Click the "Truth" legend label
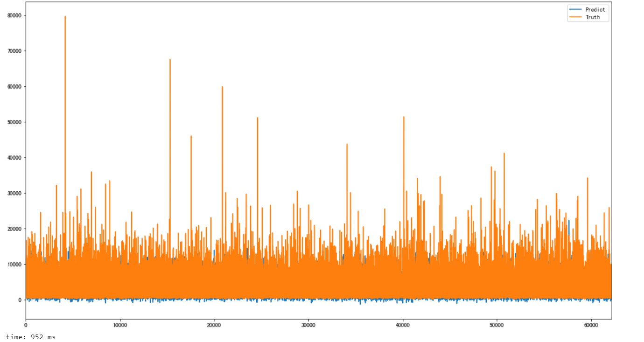This screenshot has width=644, height=342. coord(593,17)
